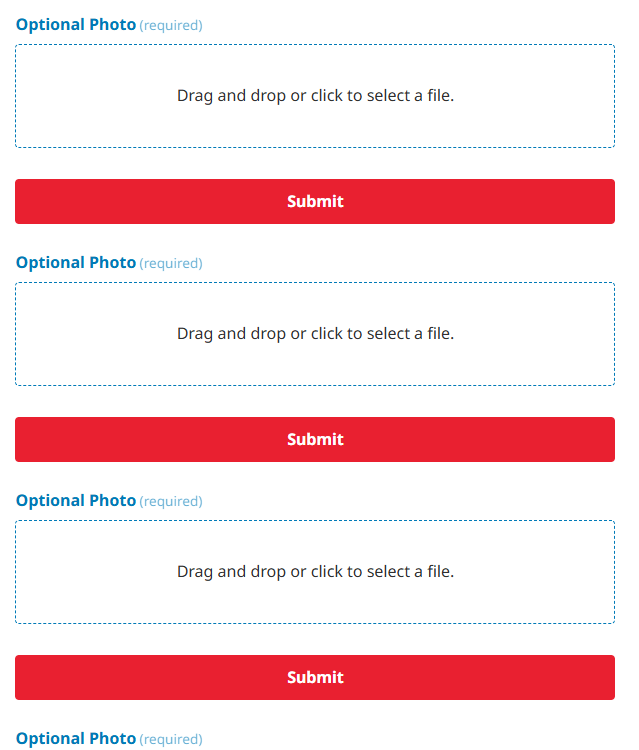Click the middle file upload drop zone
Screen dimensions: 639x750
point(315,334)
